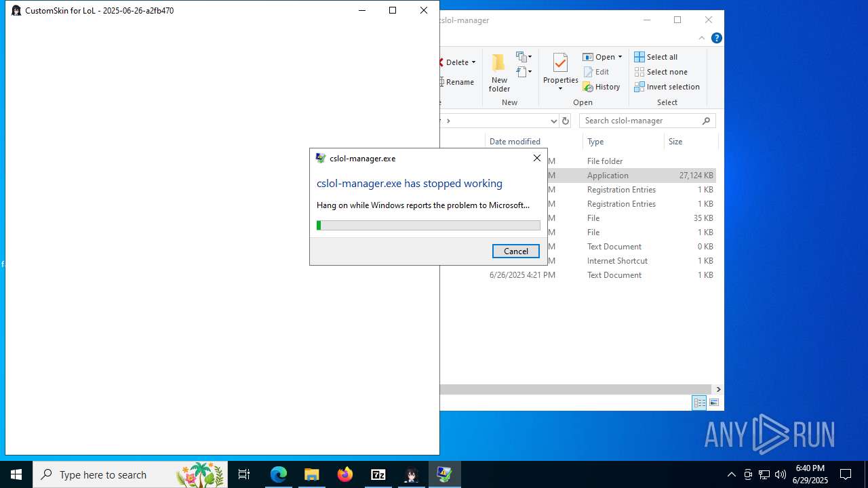
Task: Click Invert selection in the ribbon
Action: pyautogui.click(x=667, y=87)
